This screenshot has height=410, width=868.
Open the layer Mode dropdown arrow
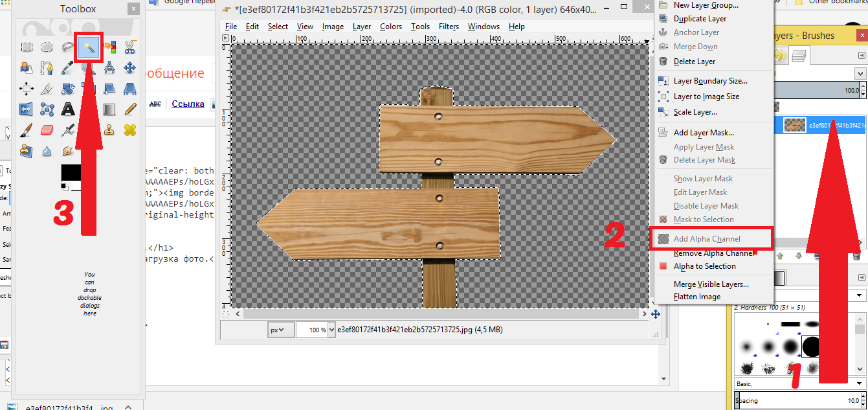click(860, 74)
